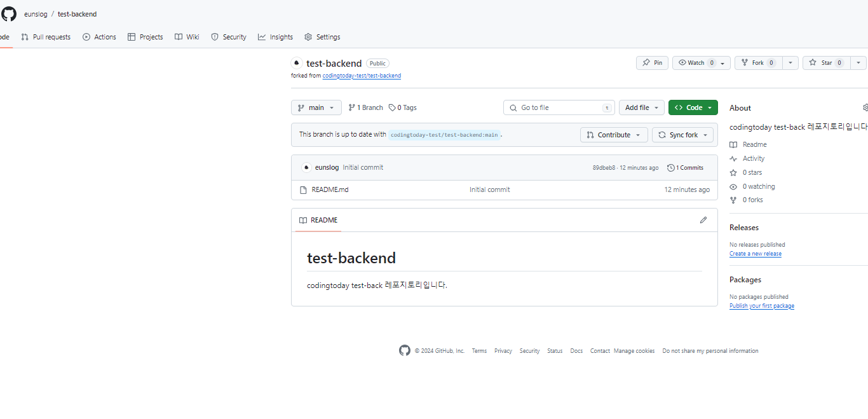
Task: Open the green Code dropdown button
Action: click(693, 107)
